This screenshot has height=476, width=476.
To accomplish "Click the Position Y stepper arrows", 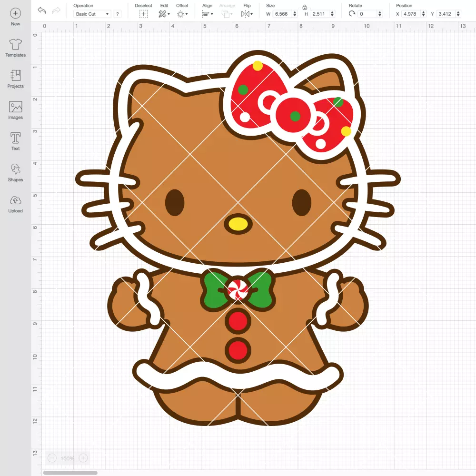I will coord(458,14).
